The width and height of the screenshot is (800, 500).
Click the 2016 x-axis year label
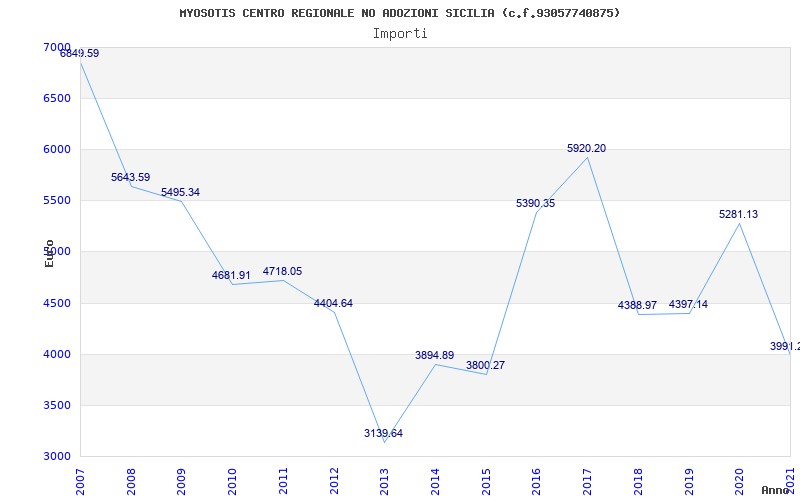(537, 482)
